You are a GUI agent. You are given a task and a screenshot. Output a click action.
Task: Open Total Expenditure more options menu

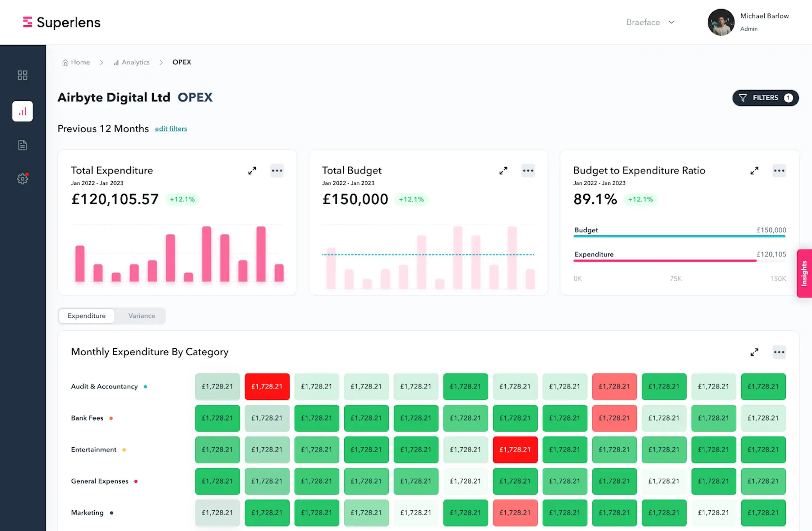[277, 171]
